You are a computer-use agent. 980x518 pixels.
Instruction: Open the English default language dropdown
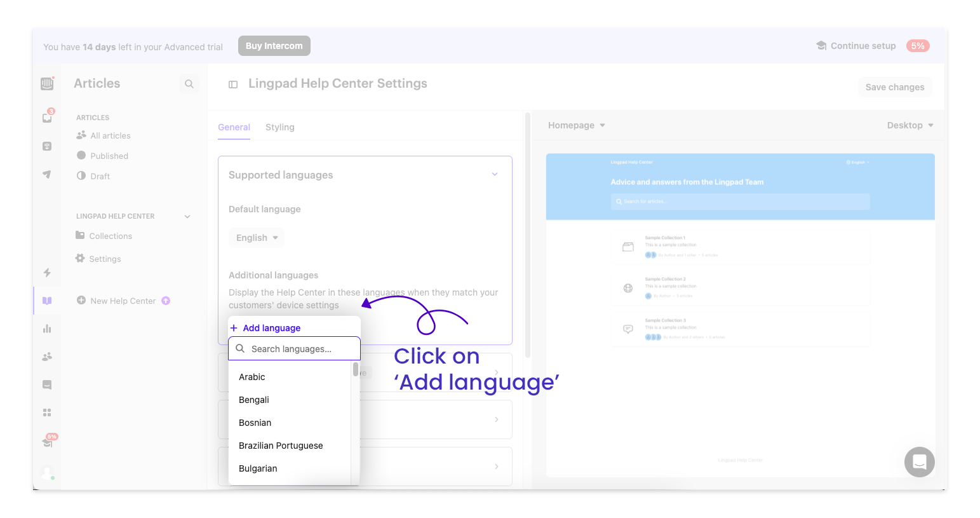[257, 238]
